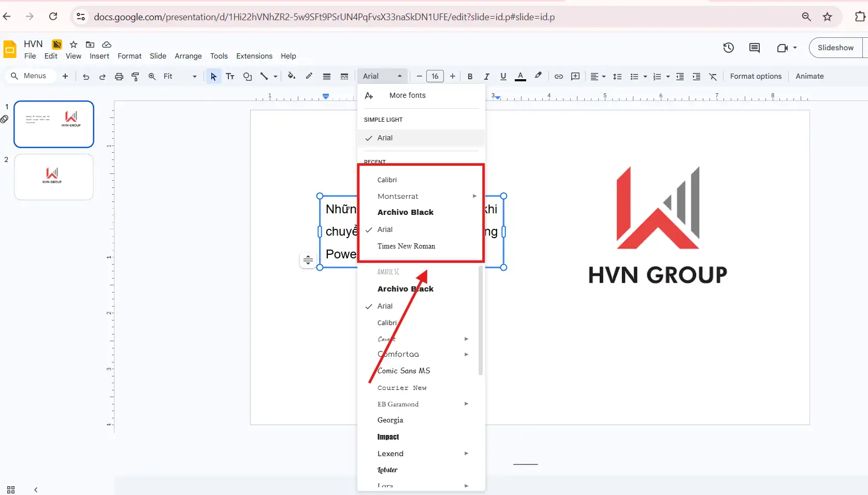Select slide 2 thumbnail
The width and height of the screenshot is (868, 495).
point(54,177)
